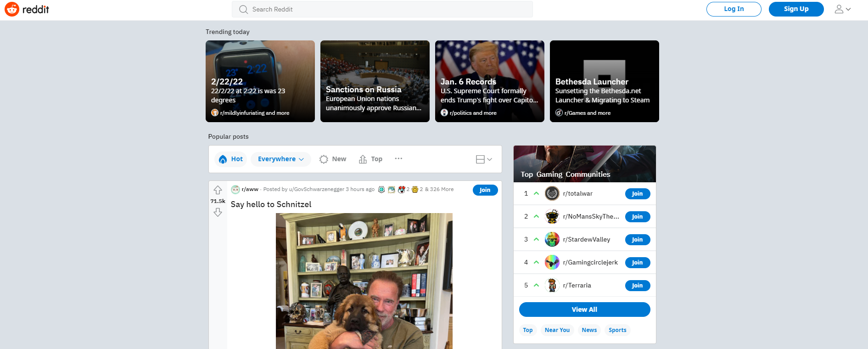Click the first award icon on the post
The image size is (868, 349).
click(381, 189)
